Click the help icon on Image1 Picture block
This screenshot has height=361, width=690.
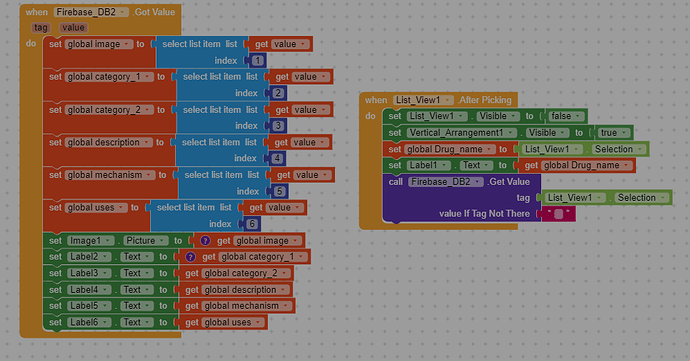(x=205, y=241)
